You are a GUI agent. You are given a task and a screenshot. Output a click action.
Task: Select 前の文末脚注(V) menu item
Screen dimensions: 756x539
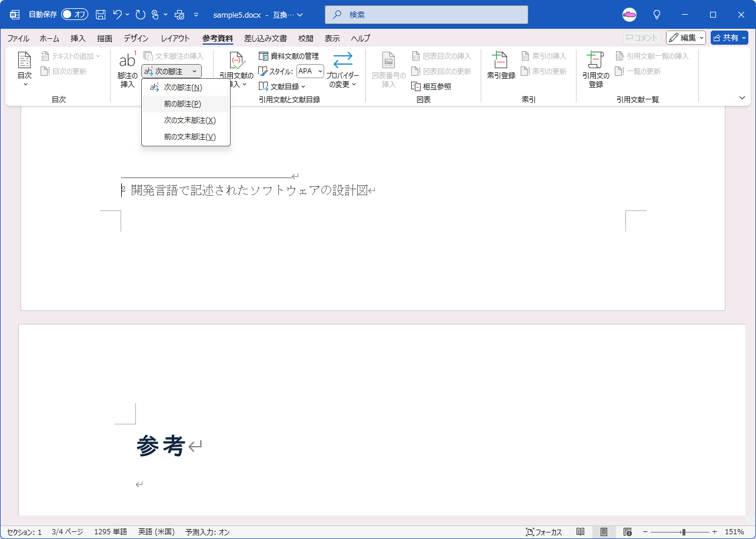[186, 137]
